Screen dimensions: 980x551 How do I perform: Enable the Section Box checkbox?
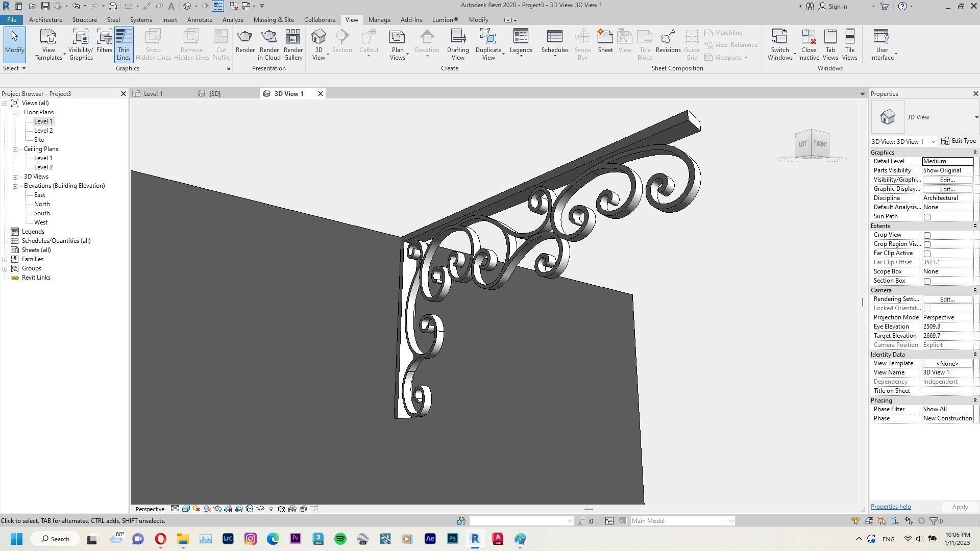[927, 281]
